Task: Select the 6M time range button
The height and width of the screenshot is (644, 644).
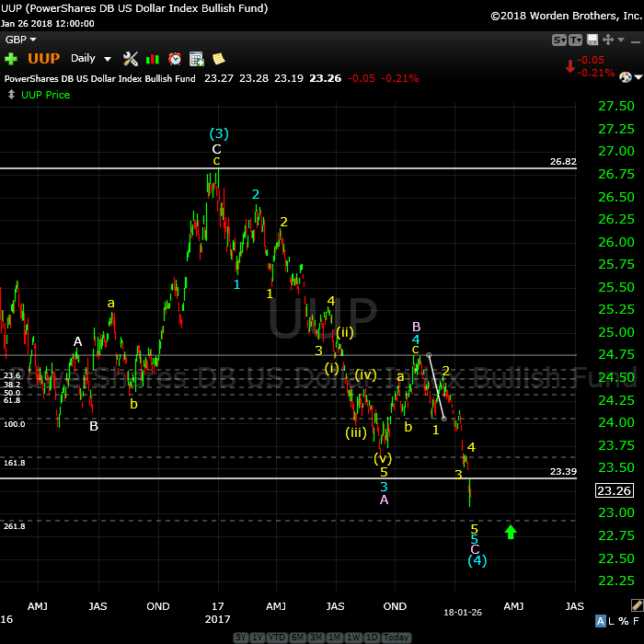Action: (x=297, y=637)
